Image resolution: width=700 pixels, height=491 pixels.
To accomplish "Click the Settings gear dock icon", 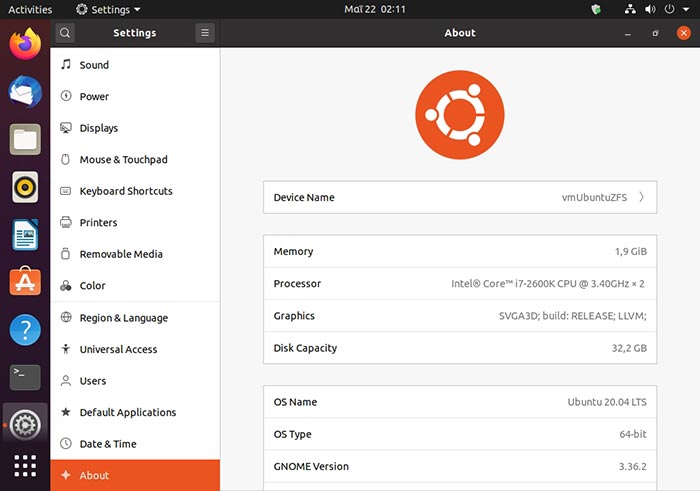I will click(x=25, y=425).
